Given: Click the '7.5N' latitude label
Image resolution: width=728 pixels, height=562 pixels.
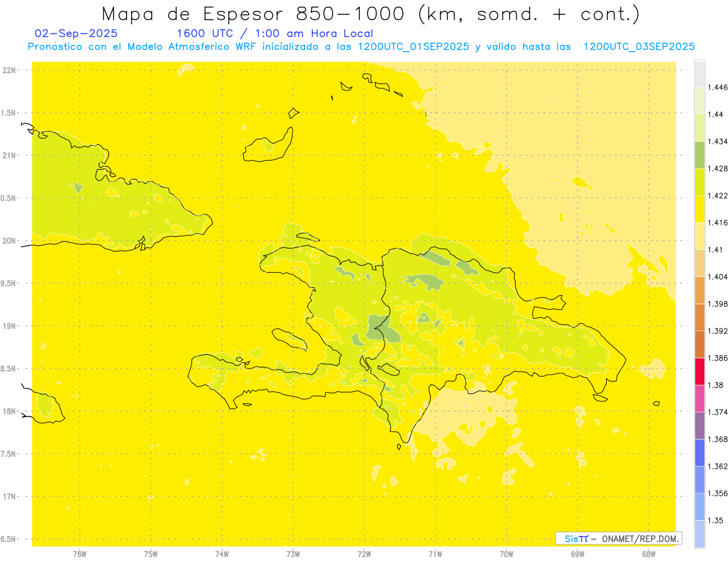Looking at the screenshot, I should 9,454.
